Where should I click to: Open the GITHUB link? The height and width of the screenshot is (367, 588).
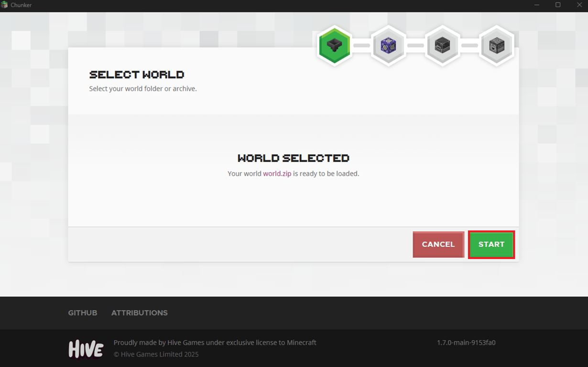tap(82, 313)
